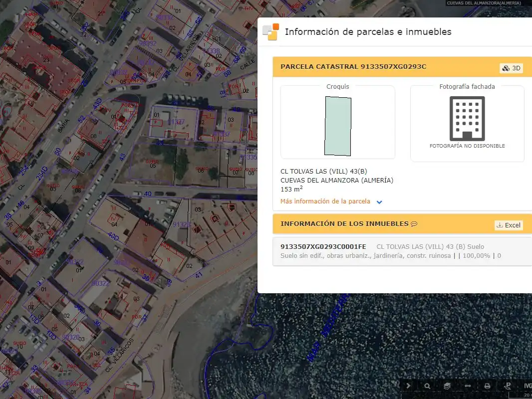Collapse the map toolbar with the arrow icon

click(408, 386)
